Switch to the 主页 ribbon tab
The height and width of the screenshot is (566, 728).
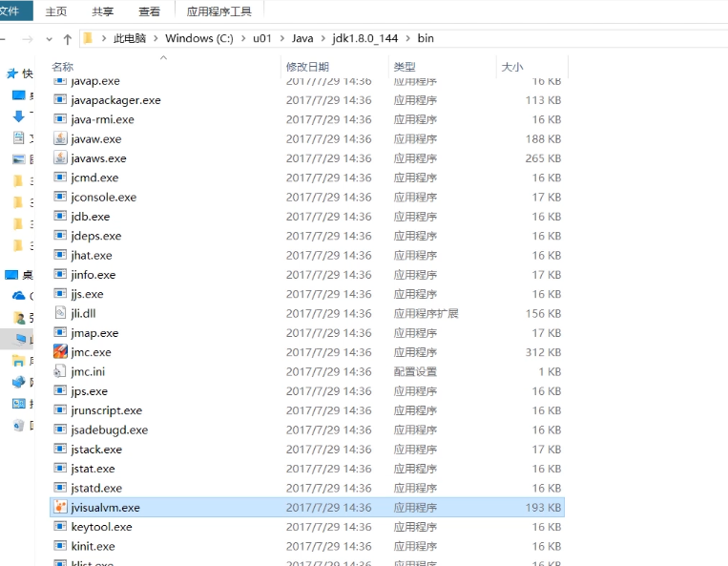coord(56,11)
